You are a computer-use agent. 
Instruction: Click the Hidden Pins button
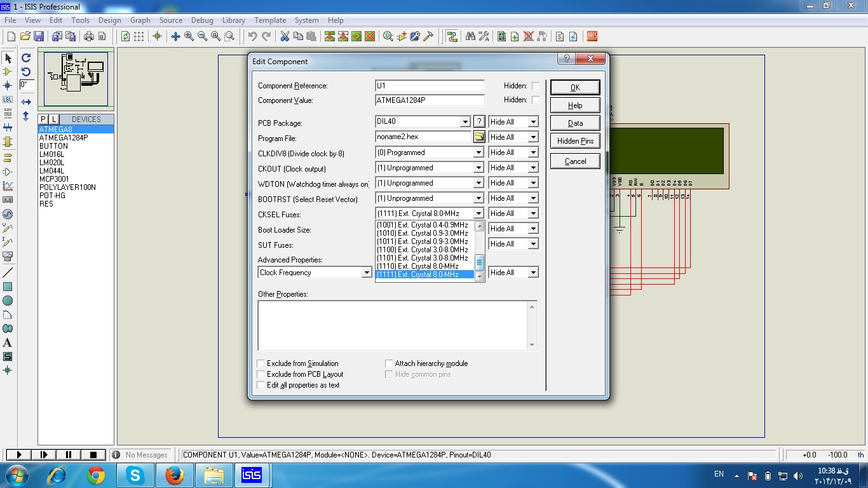(x=575, y=141)
